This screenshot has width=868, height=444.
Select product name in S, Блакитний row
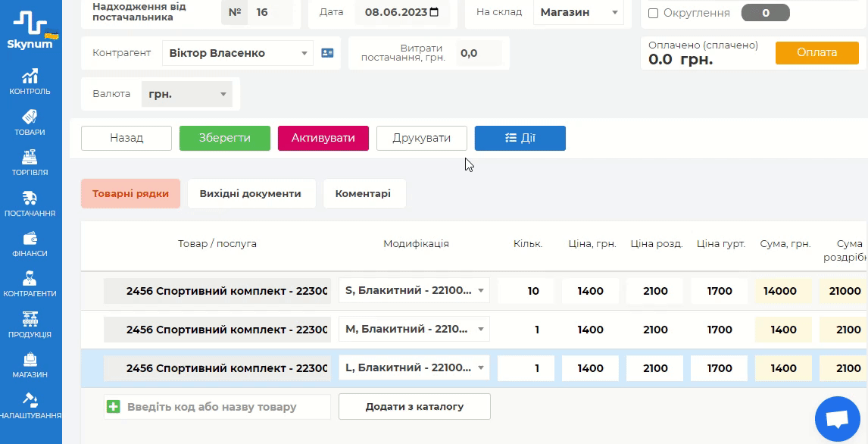pyautogui.click(x=217, y=291)
